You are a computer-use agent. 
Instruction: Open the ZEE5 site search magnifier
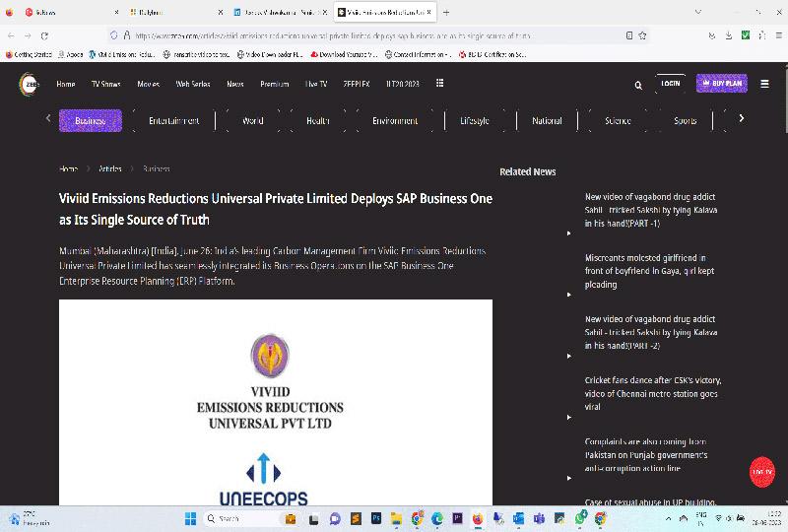[638, 86]
